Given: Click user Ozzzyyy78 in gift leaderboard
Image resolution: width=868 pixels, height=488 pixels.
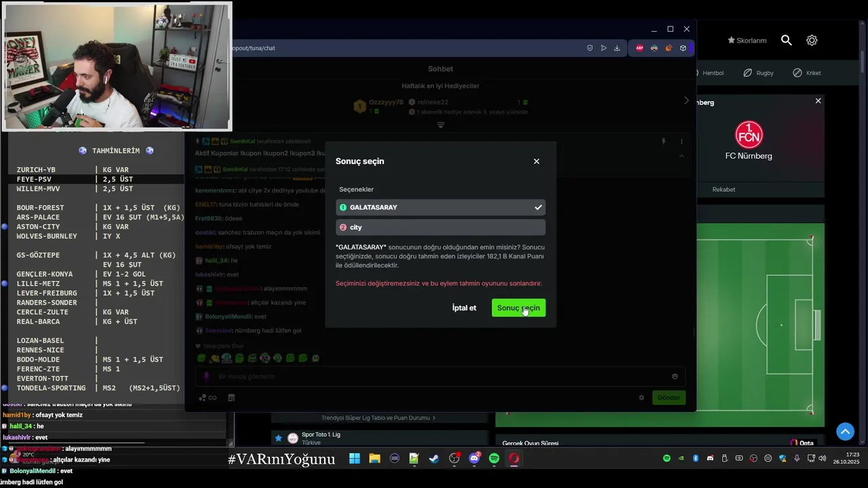Looking at the screenshot, I should coord(386,102).
